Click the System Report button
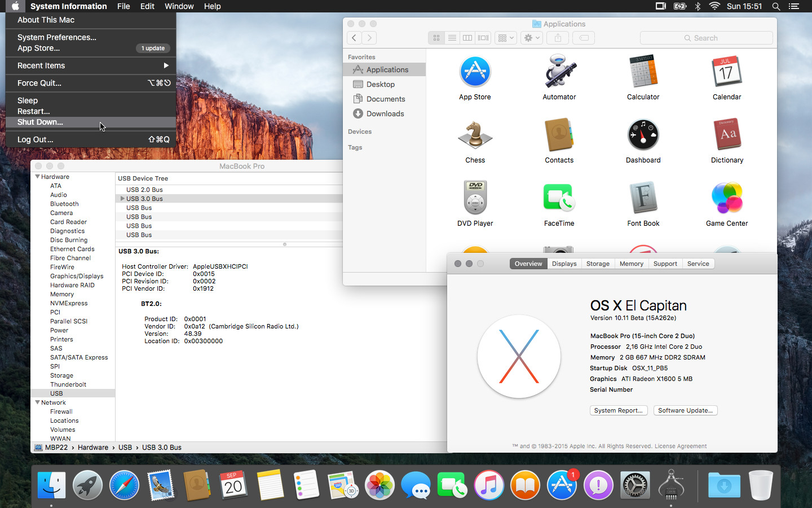 pos(618,410)
